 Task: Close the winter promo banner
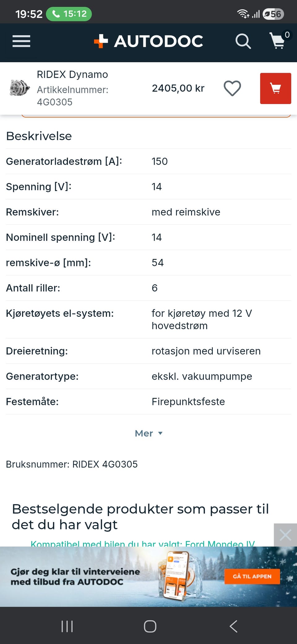pos(285,535)
